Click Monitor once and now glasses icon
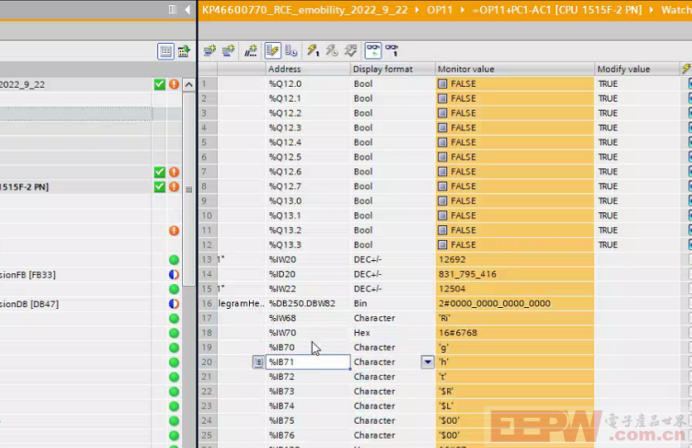 (x=392, y=51)
